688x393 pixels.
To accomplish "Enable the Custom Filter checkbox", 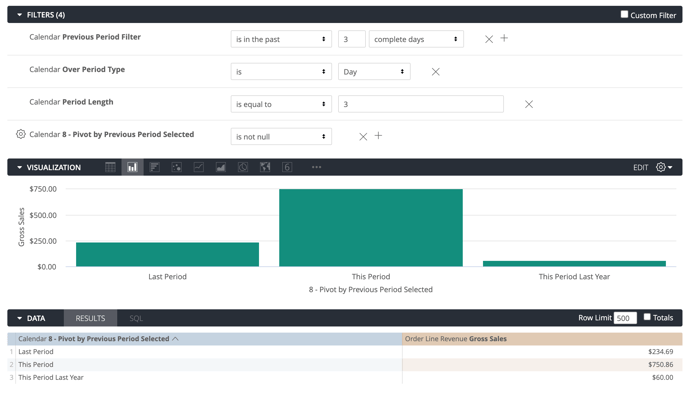I will tap(624, 14).
